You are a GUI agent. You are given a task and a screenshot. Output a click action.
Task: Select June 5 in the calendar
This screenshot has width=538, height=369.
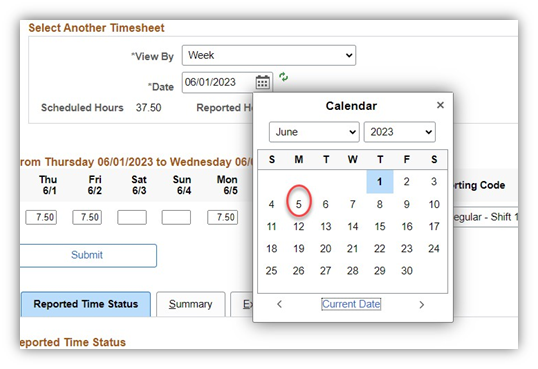299,204
